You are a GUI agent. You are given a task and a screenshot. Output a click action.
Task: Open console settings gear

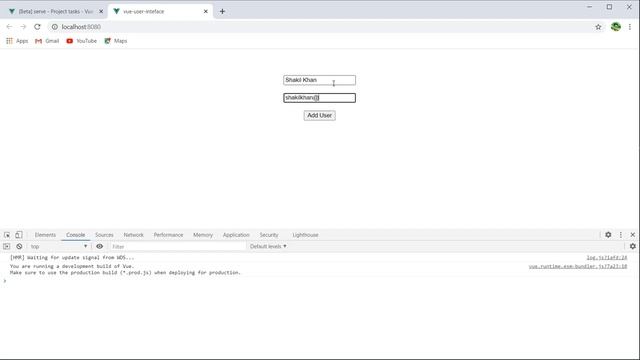tap(633, 246)
